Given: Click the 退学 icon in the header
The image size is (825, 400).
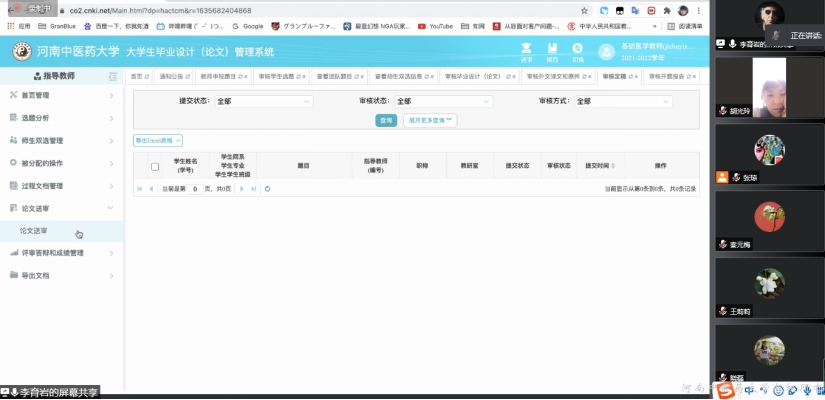Looking at the screenshot, I should click(526, 50).
